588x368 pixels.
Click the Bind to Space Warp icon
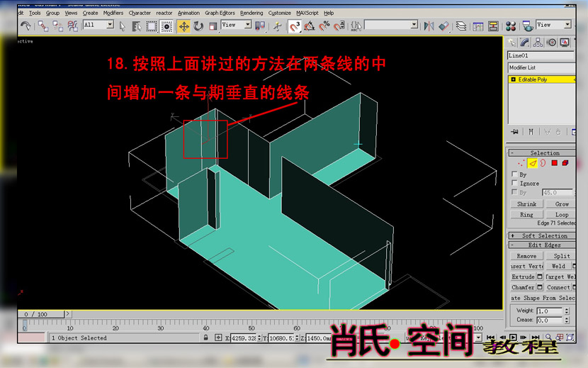[x=72, y=26]
